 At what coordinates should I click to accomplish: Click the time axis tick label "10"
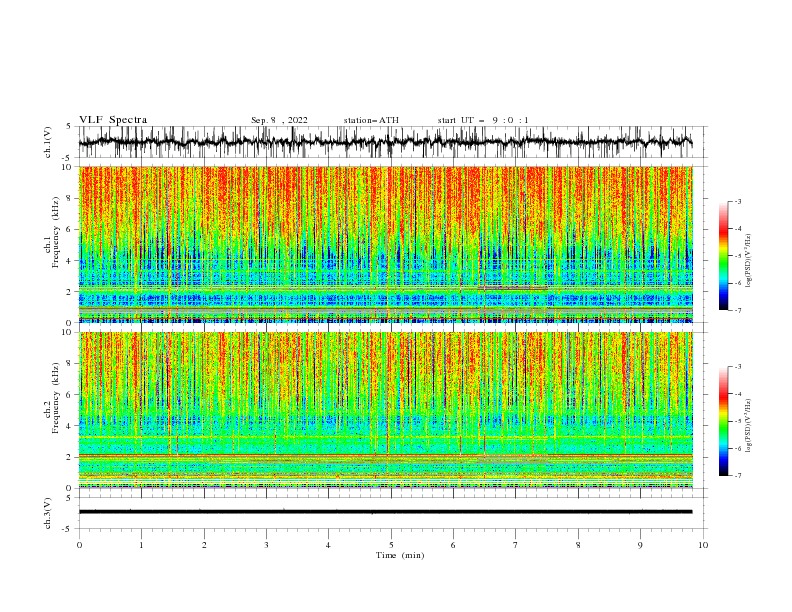[703, 545]
